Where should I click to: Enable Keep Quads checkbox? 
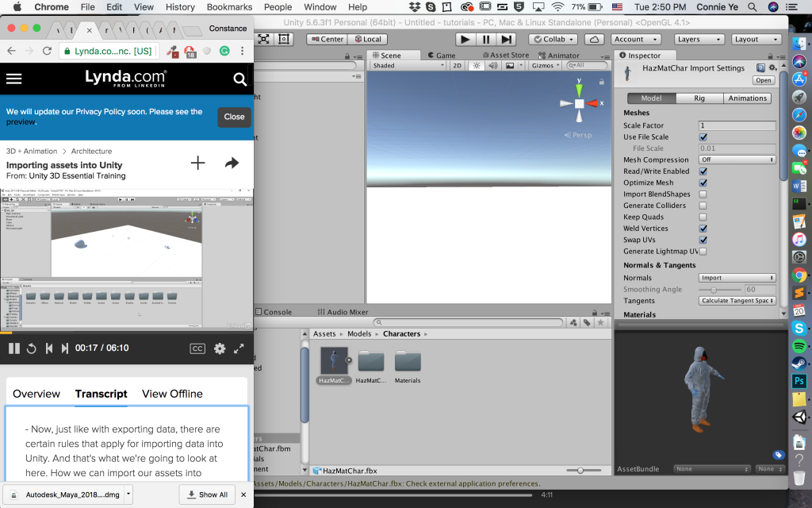point(703,217)
